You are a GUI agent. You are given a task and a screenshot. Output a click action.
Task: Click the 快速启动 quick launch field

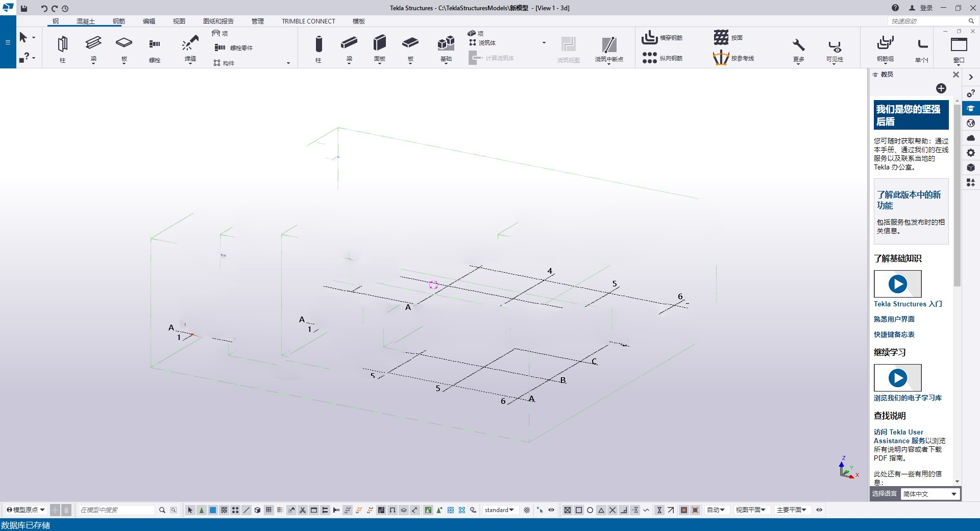click(x=927, y=21)
